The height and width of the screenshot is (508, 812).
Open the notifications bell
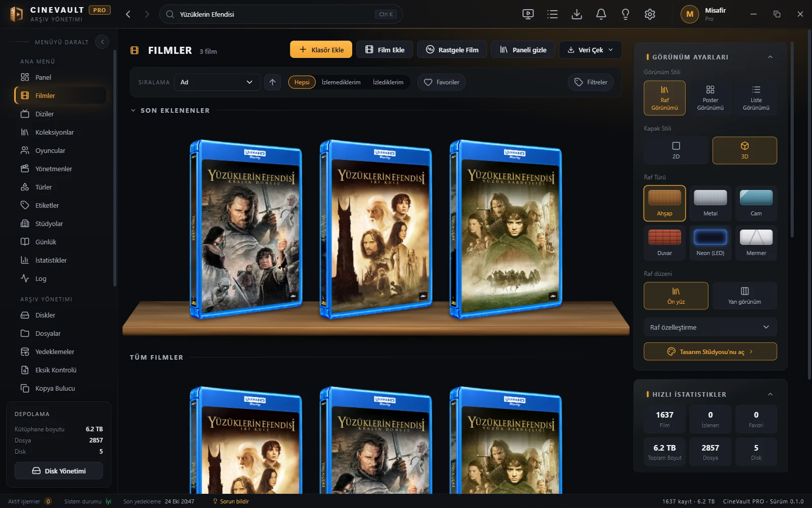(x=601, y=14)
